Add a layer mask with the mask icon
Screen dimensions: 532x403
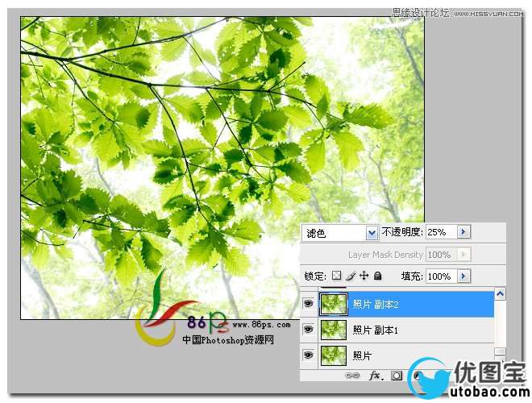pos(397,376)
